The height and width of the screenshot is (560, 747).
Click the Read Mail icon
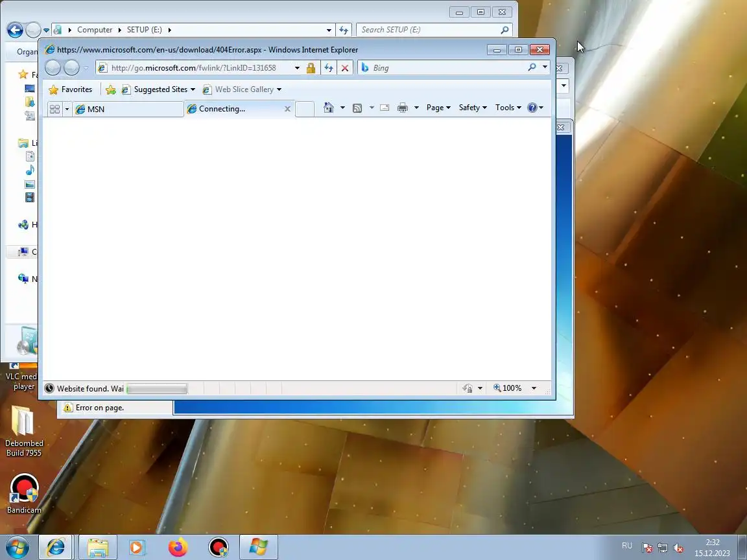pyautogui.click(x=385, y=108)
